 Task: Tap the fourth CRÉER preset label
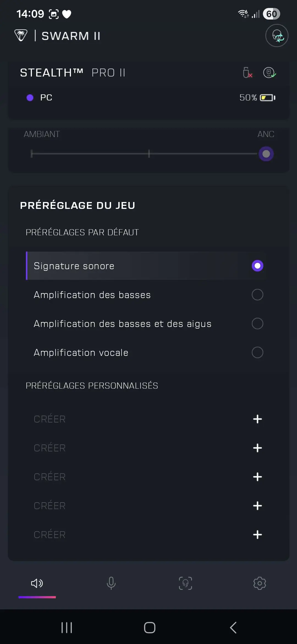(50, 505)
